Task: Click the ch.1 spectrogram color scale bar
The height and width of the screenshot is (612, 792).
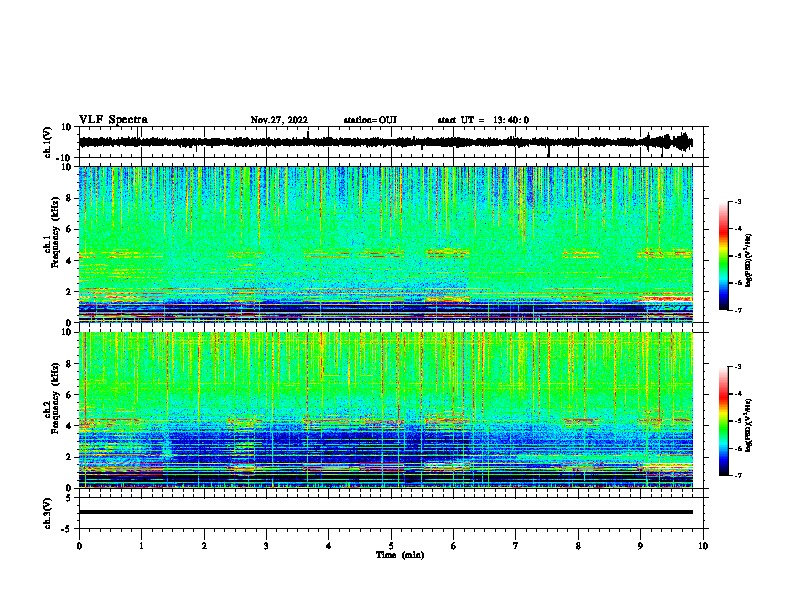Action: point(724,256)
